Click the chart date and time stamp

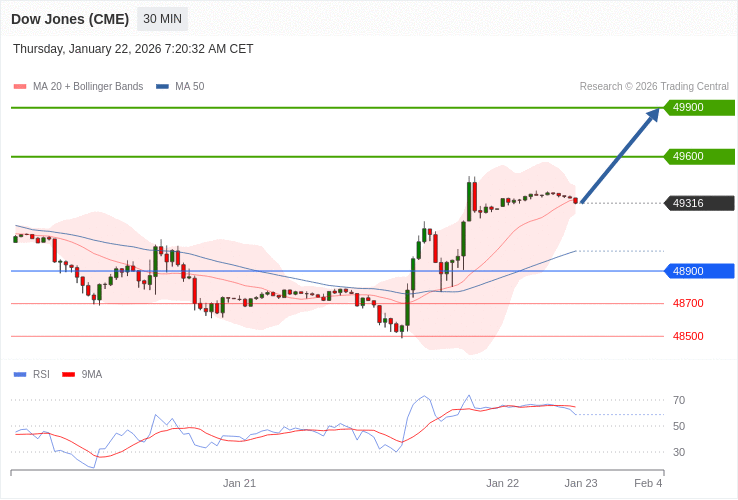(133, 49)
